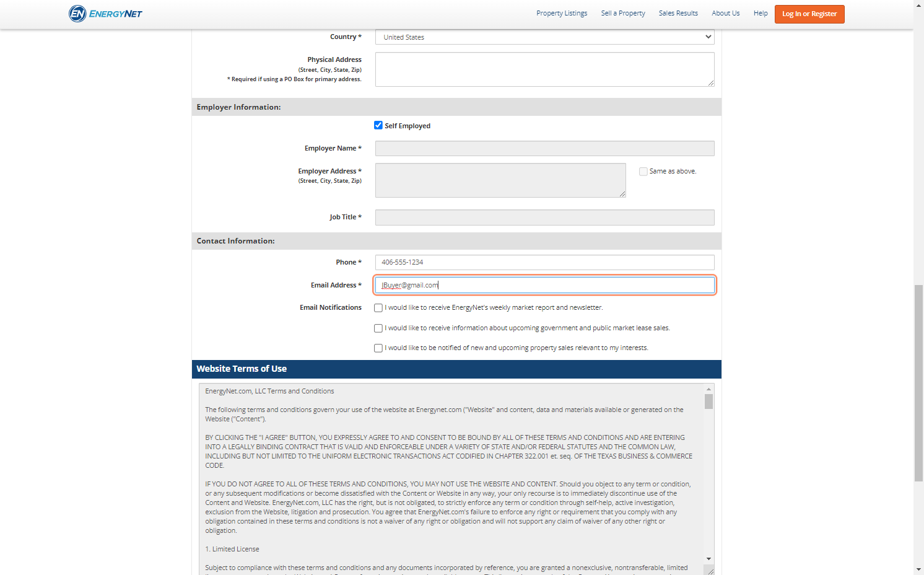Click the Employer Address resize handle
Image resolution: width=924 pixels, height=575 pixels.
[x=622, y=194]
